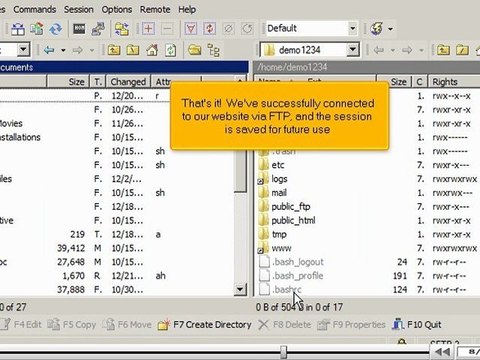This screenshot has width=480, height=360.
Task: Click the local panel scrollbar down arrow
Action: (x=240, y=289)
